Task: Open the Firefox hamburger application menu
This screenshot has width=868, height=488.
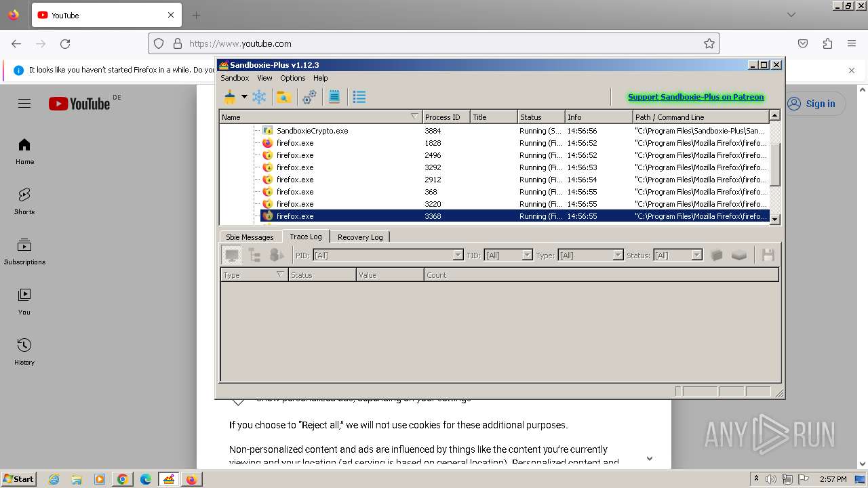Action: (x=852, y=43)
